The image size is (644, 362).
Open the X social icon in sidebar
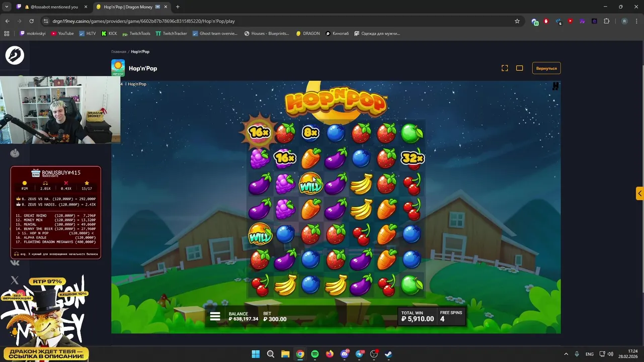pyautogui.click(x=15, y=281)
